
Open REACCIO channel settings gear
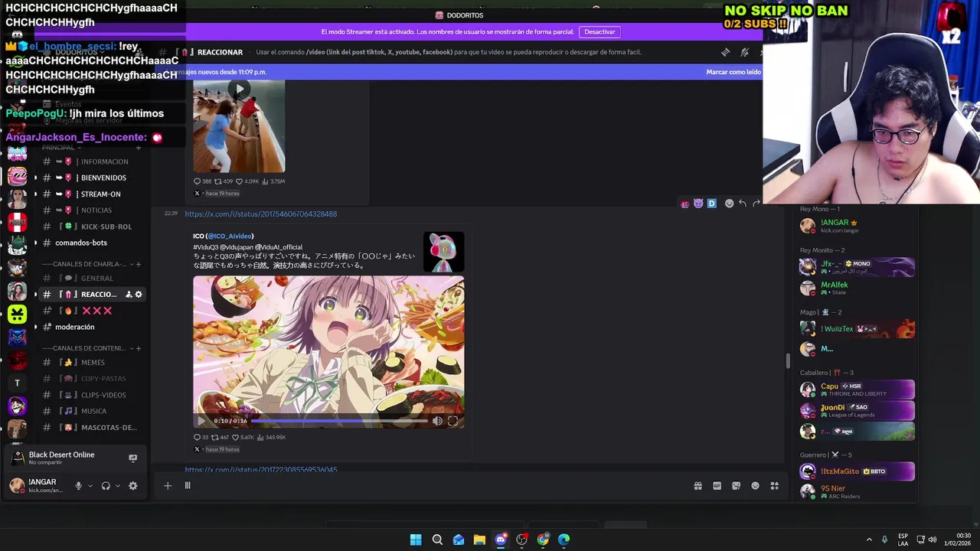[139, 294]
